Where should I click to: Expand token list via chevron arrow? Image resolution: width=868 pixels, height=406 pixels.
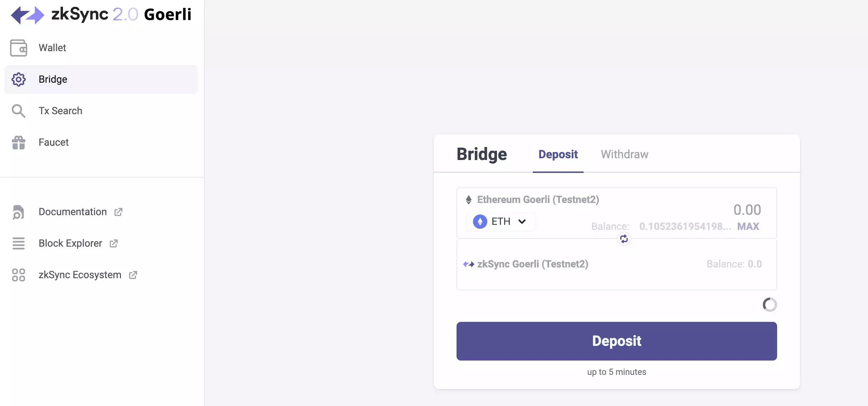point(522,222)
